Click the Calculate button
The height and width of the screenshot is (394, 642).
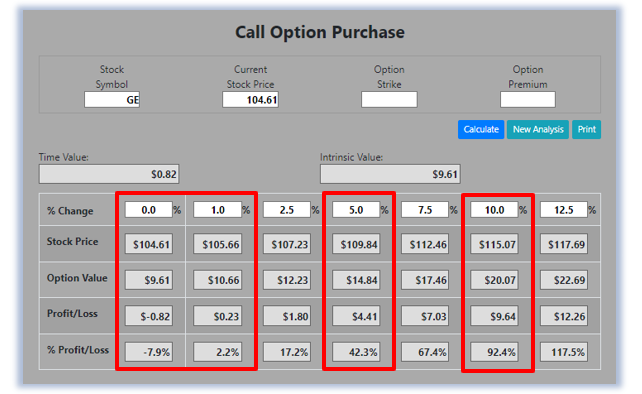(481, 129)
